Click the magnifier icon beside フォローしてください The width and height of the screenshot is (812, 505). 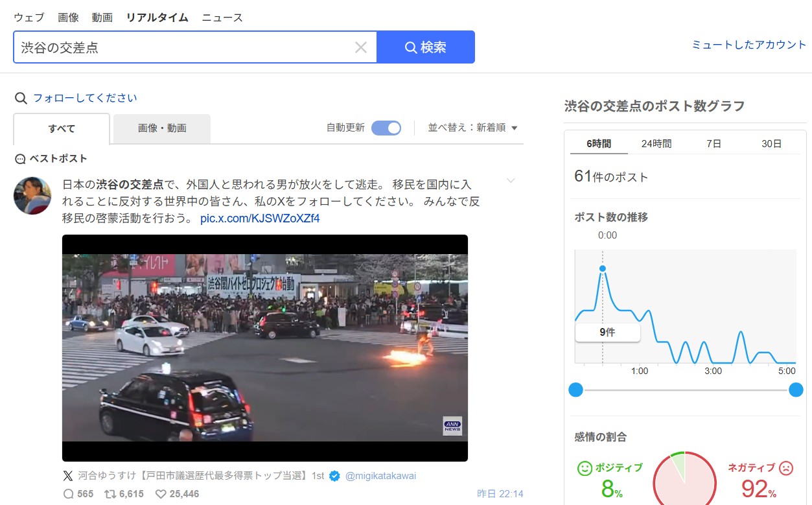pos(21,99)
